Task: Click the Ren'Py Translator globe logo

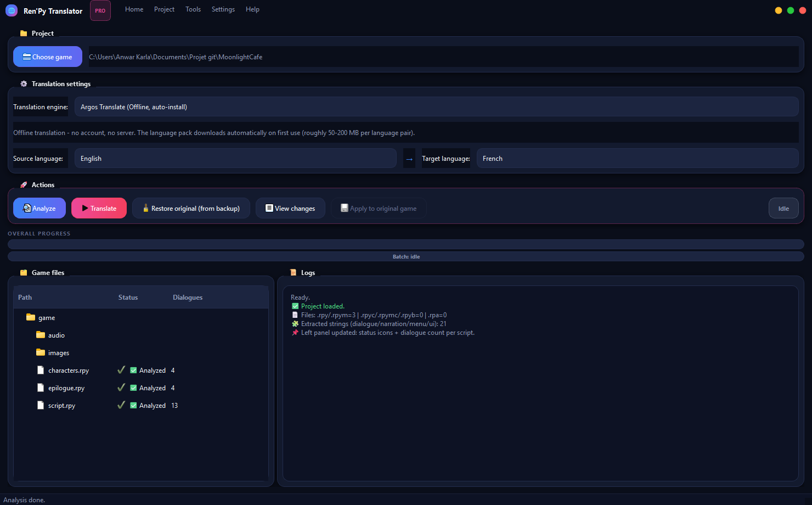Action: (12, 10)
